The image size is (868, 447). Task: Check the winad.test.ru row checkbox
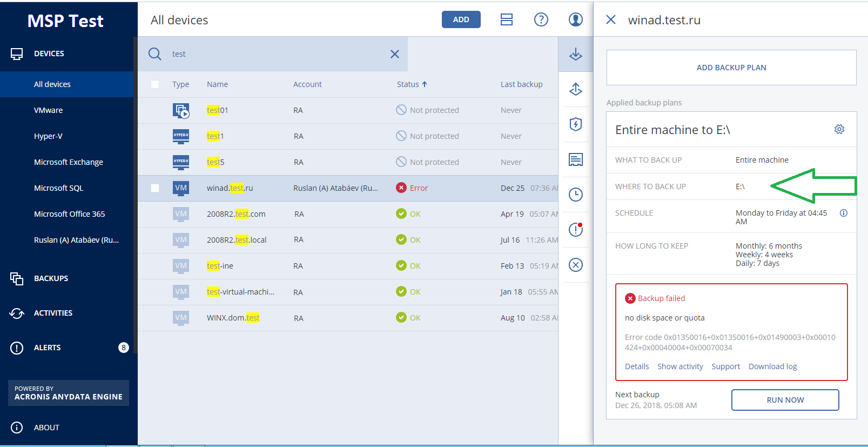[x=155, y=188]
